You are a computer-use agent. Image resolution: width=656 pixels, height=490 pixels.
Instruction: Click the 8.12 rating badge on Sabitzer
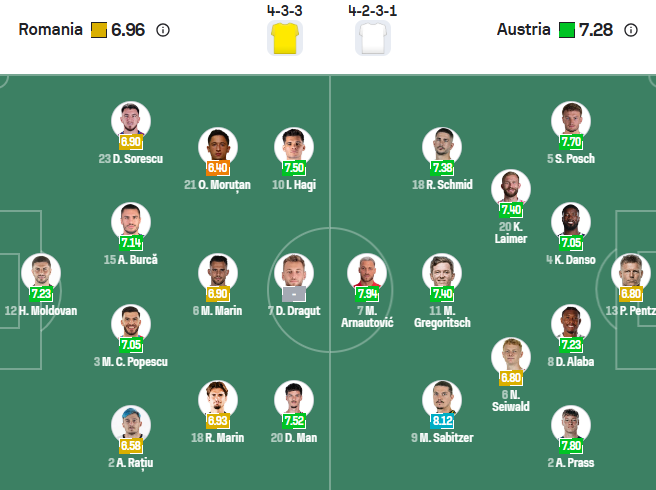pyautogui.click(x=441, y=421)
